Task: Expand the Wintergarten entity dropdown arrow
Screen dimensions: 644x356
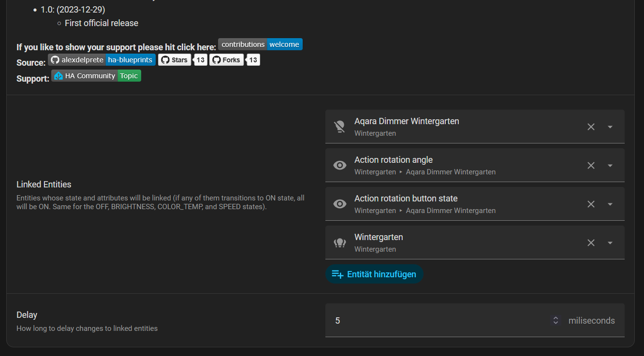Action: (610, 242)
